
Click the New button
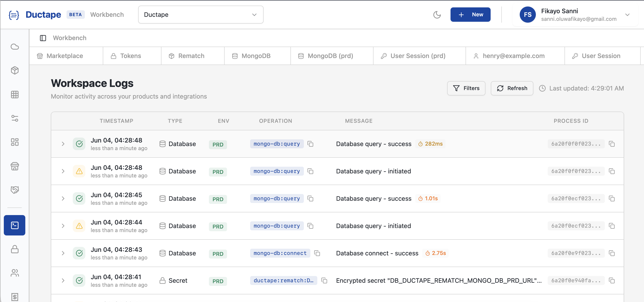coord(470,15)
